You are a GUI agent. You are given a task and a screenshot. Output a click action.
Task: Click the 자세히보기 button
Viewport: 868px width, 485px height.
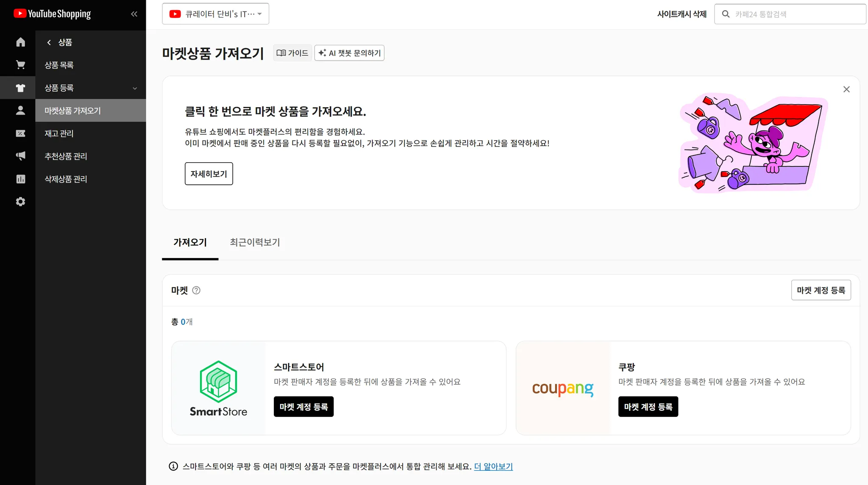click(209, 173)
